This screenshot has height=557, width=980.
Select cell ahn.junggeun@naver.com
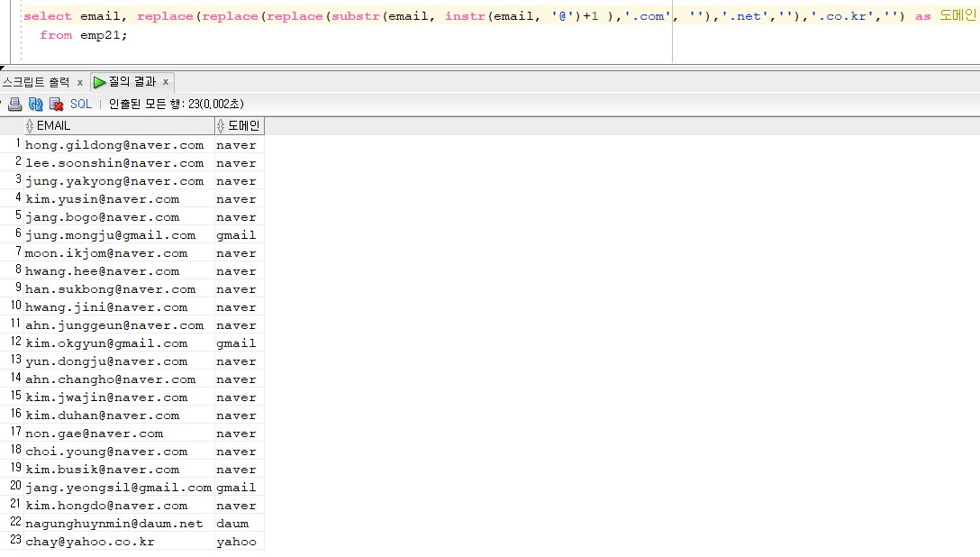(119, 325)
